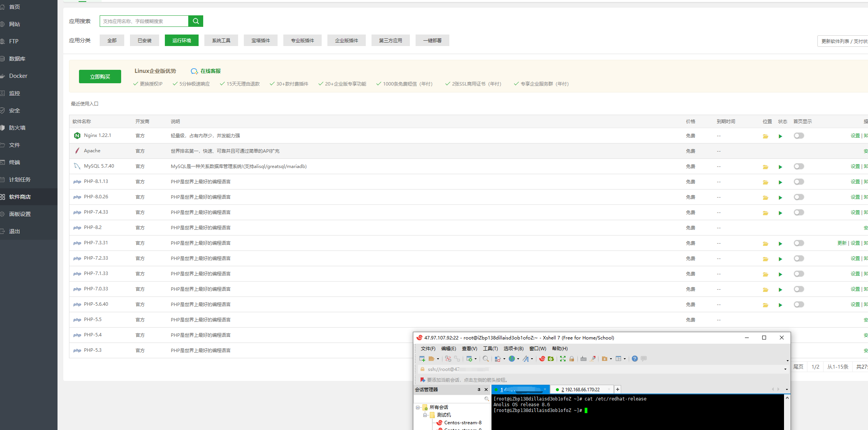The width and height of the screenshot is (868, 430).
Task: Open dropdown arrow beside layout panel icon
Action: tap(625, 359)
